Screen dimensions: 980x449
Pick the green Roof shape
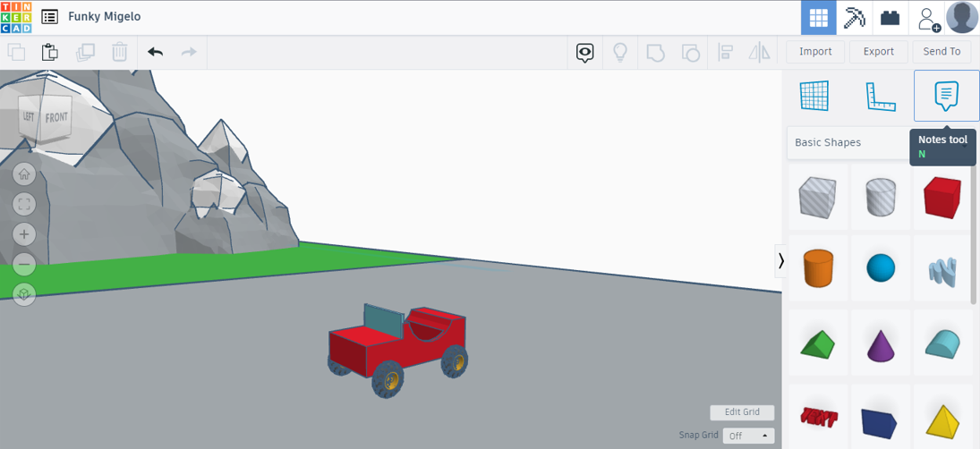[817, 344]
